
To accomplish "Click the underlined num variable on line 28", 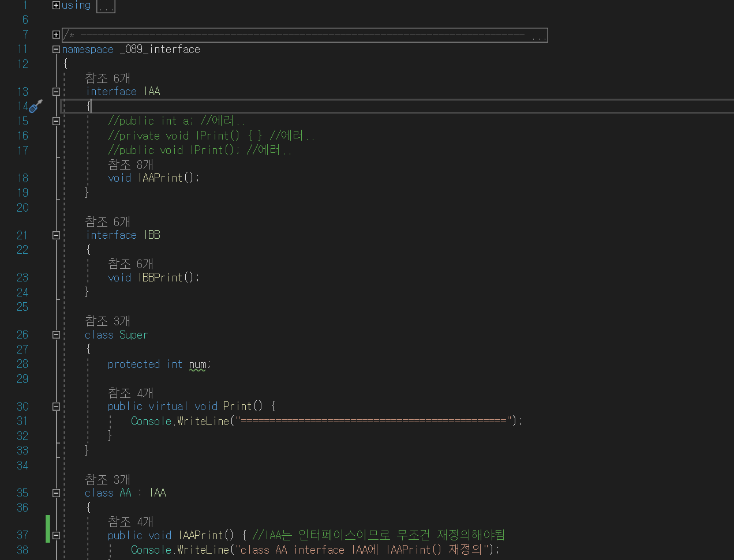I will click(197, 364).
